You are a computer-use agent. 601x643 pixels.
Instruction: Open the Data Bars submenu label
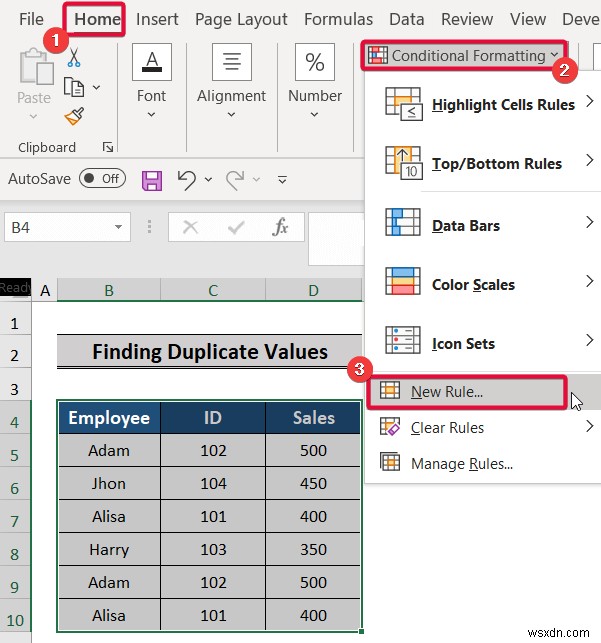pos(466,226)
